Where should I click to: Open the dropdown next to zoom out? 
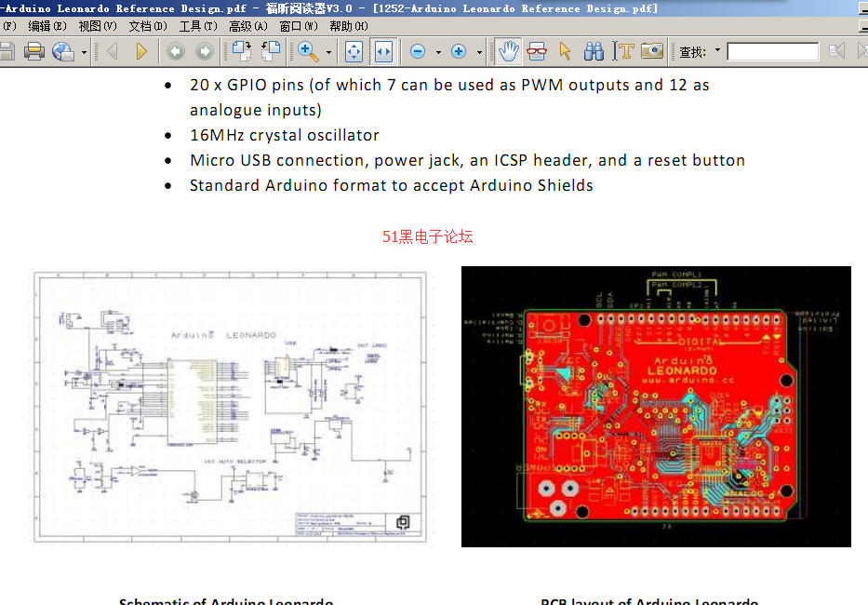(x=438, y=52)
